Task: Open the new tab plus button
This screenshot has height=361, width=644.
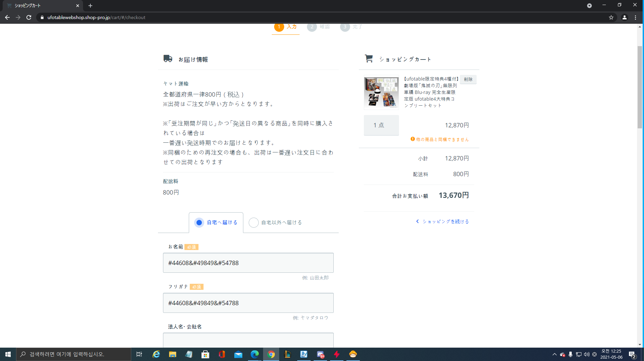Action: [90, 6]
